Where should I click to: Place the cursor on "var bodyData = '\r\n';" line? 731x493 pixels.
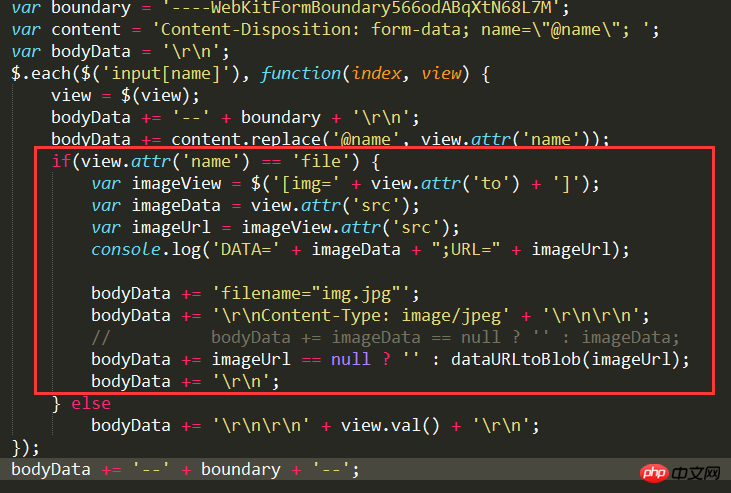tap(120, 51)
